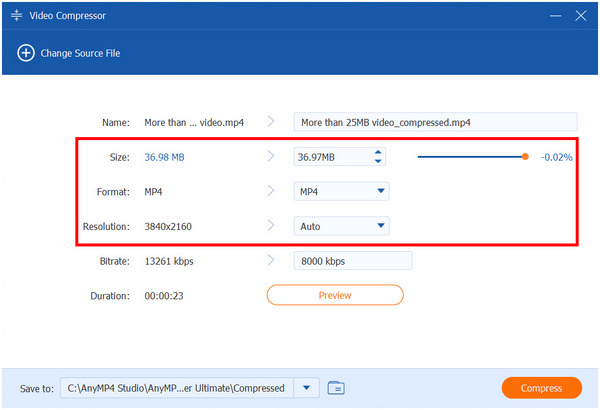
Task: Click the Save to path field
Action: 177,388
